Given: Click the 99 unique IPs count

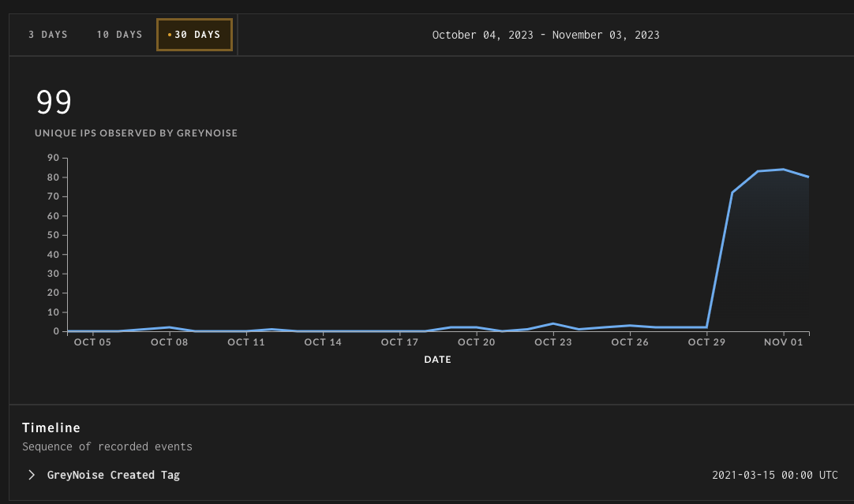Looking at the screenshot, I should [54, 102].
